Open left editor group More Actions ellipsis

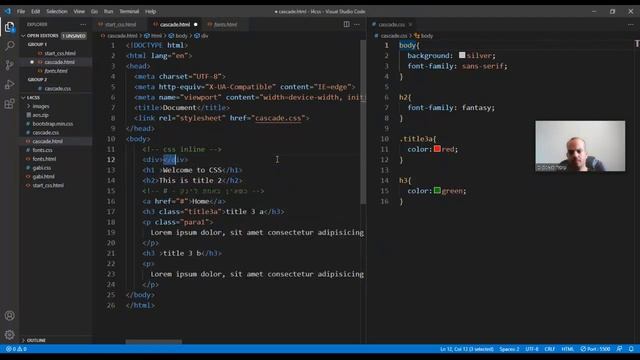[357, 24]
